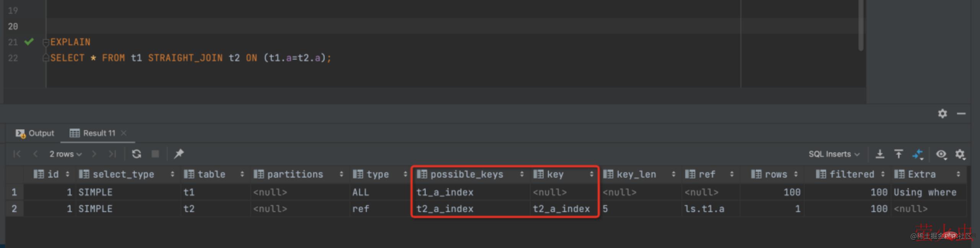
Task: Toggle sort on the possible_keys column
Action: [521, 175]
